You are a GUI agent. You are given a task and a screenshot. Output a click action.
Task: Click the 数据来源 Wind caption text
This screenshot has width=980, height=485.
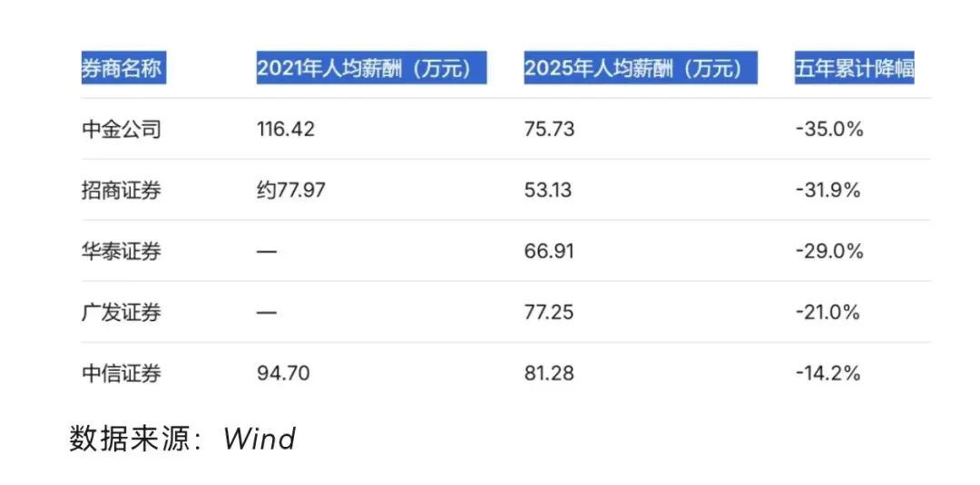(x=182, y=440)
